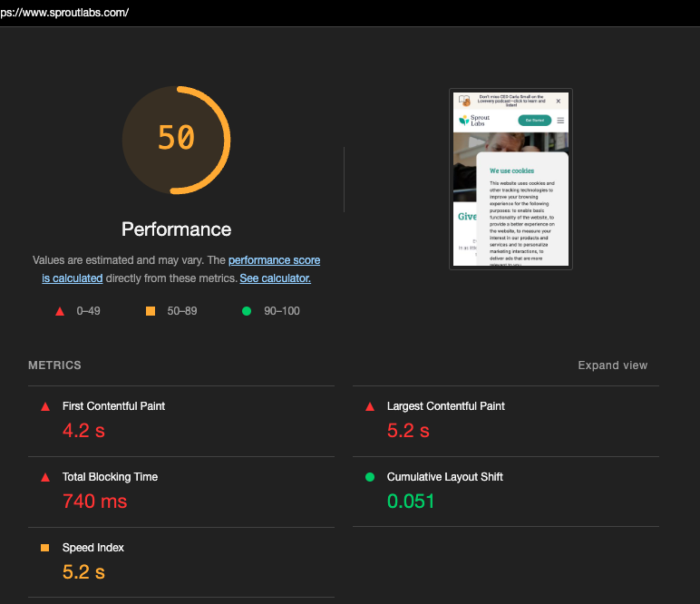Click the red triangle legend icon for 0–49
700x604 pixels.
click(x=59, y=312)
